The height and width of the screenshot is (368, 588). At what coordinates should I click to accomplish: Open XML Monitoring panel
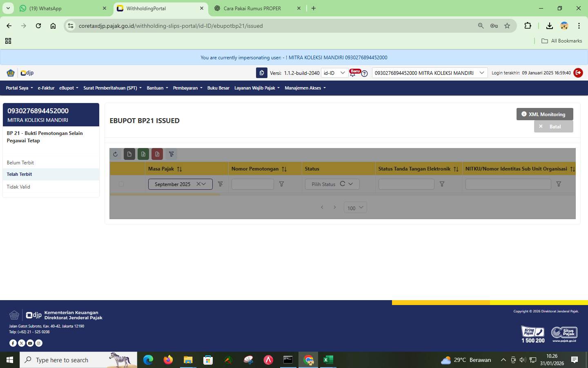(x=544, y=114)
